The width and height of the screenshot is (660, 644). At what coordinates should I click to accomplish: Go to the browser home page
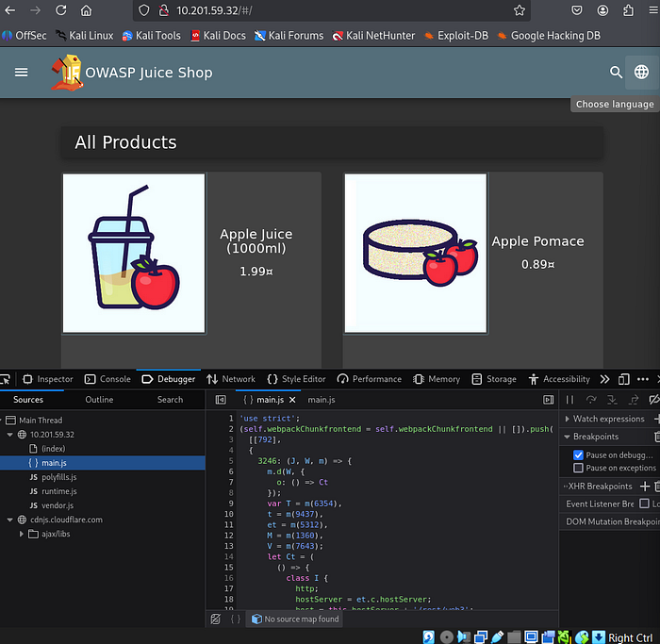click(86, 10)
